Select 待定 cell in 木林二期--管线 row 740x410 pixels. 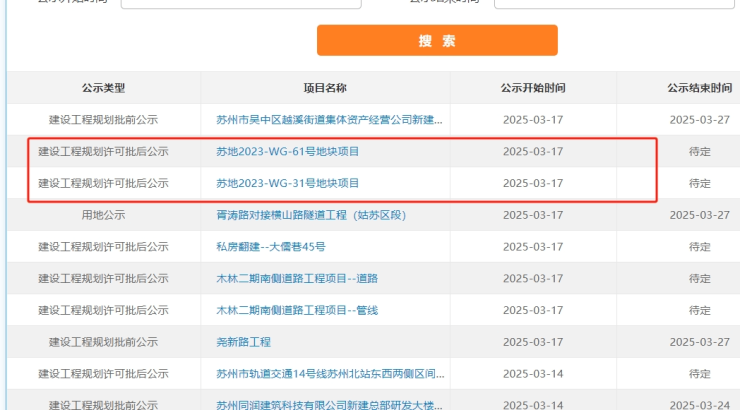pyautogui.click(x=699, y=310)
